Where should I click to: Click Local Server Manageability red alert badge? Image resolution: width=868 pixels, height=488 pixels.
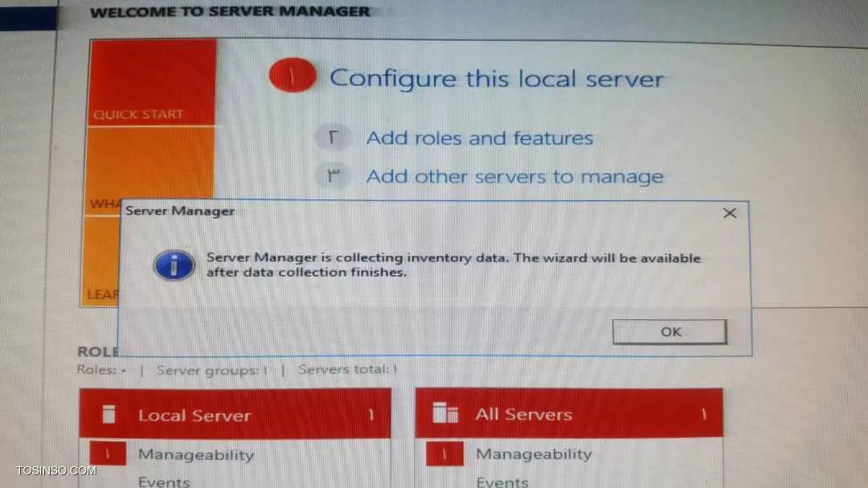108,453
